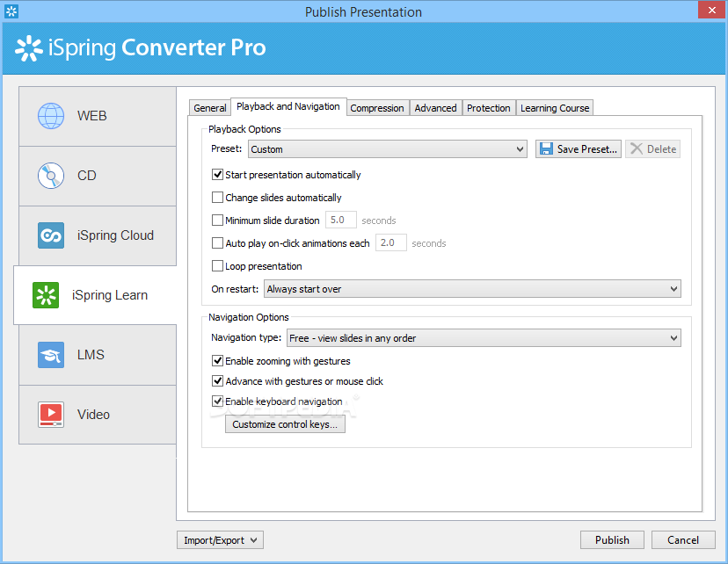
Task: Click the app icon in title bar
Action: click(x=11, y=11)
